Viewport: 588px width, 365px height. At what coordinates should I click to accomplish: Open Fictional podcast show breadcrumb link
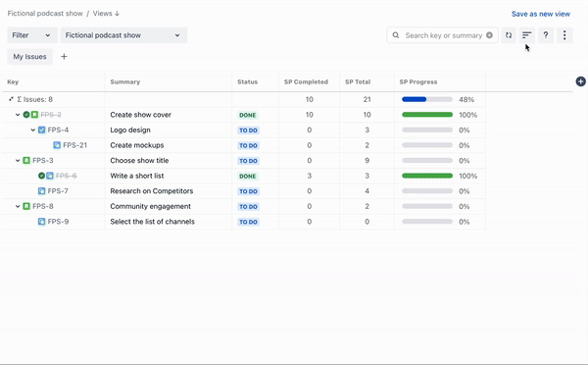coord(45,14)
